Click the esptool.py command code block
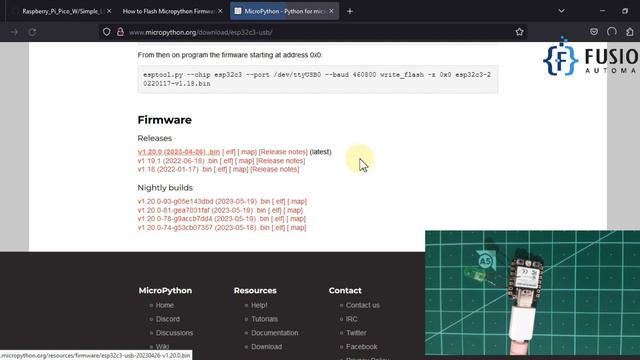 pyautogui.click(x=318, y=79)
